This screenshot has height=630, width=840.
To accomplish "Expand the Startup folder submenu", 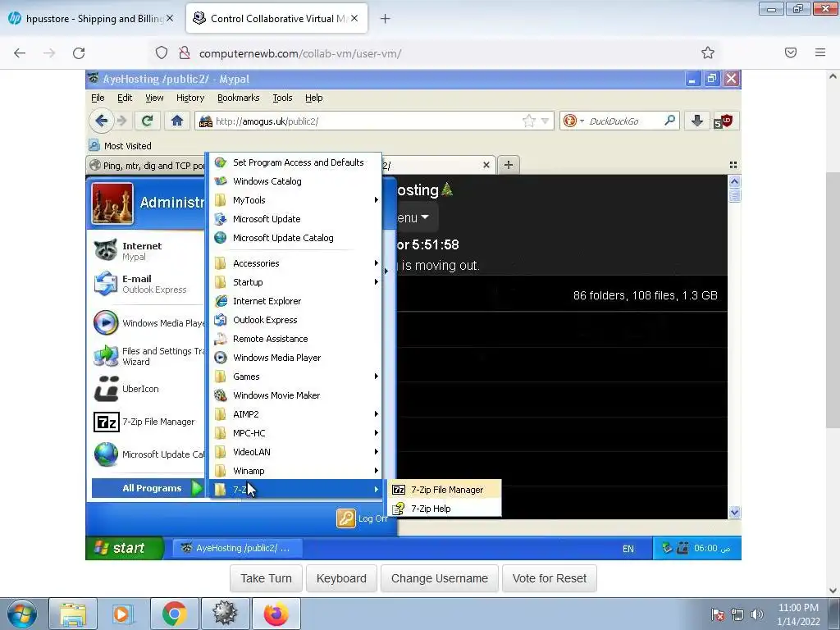I will 295,282.
